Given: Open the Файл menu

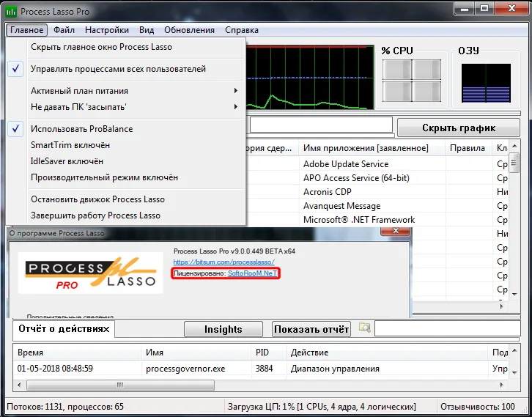Looking at the screenshot, I should pyautogui.click(x=64, y=30).
